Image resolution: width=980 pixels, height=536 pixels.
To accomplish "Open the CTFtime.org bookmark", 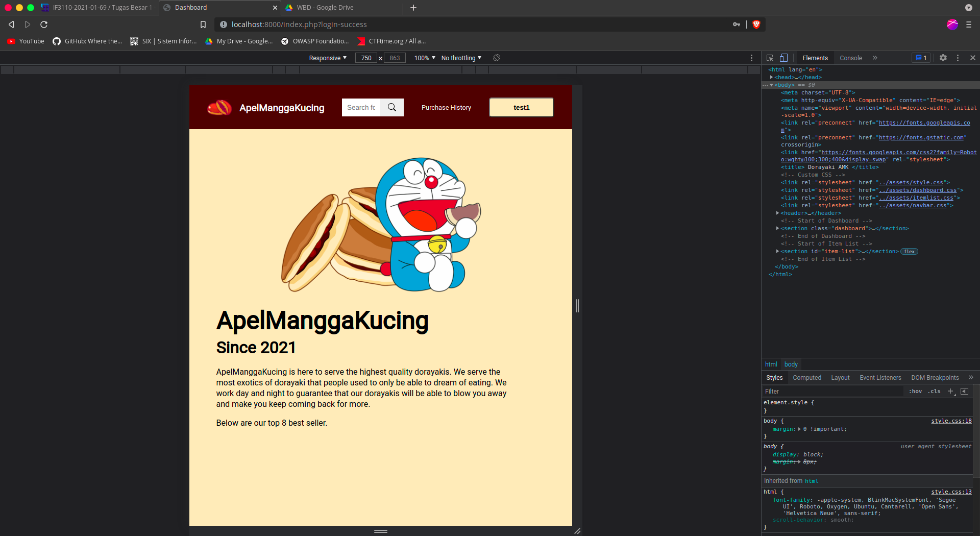I will tap(391, 41).
